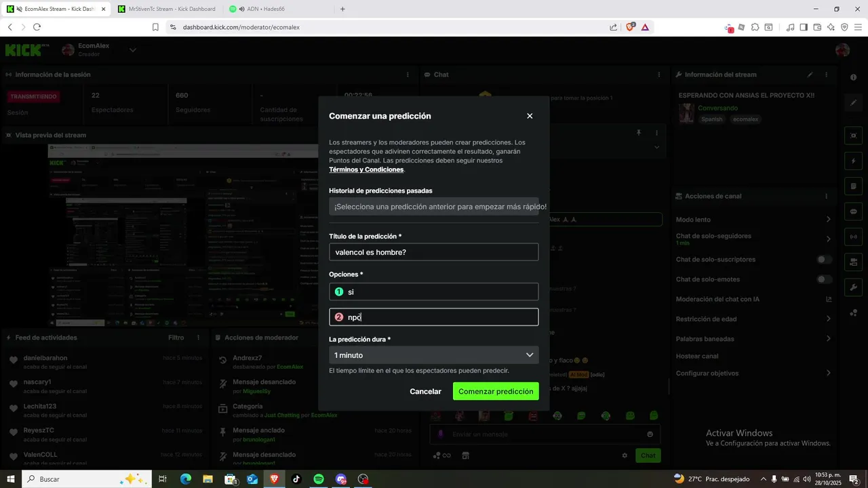Open the browser hamburger menu
Screen dimensions: 868x488
[858, 27]
